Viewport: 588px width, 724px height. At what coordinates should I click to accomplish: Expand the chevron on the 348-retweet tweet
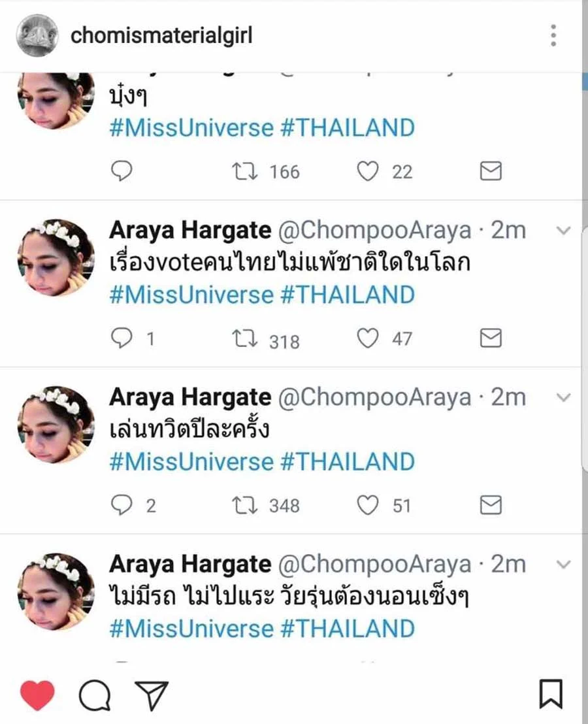[564, 397]
